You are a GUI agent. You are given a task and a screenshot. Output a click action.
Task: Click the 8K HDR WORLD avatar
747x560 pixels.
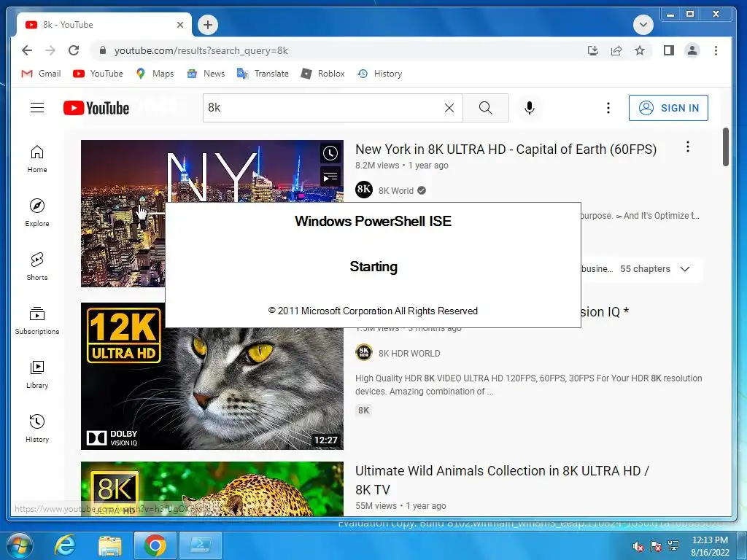pos(364,352)
